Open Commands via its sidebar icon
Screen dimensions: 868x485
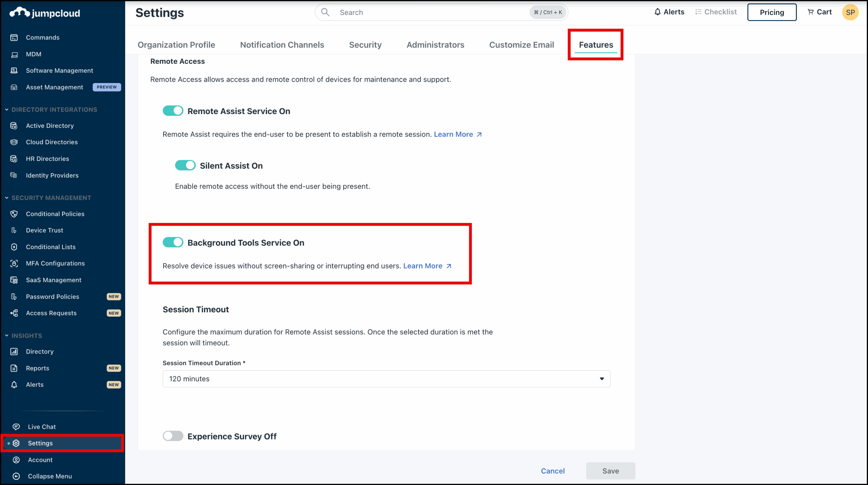pyautogui.click(x=14, y=37)
